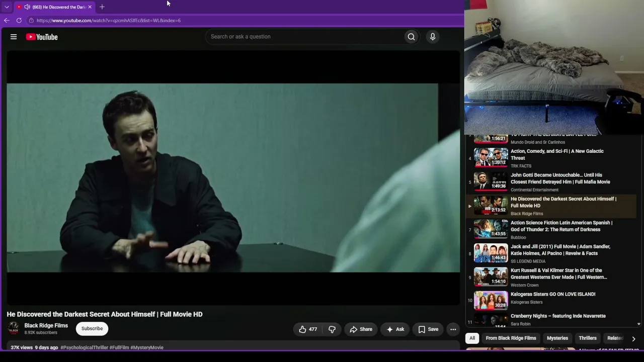Image resolution: width=644 pixels, height=362 pixels.
Task: Open 'Jack and Jill (2011) Full Movie' title
Action: (560, 250)
